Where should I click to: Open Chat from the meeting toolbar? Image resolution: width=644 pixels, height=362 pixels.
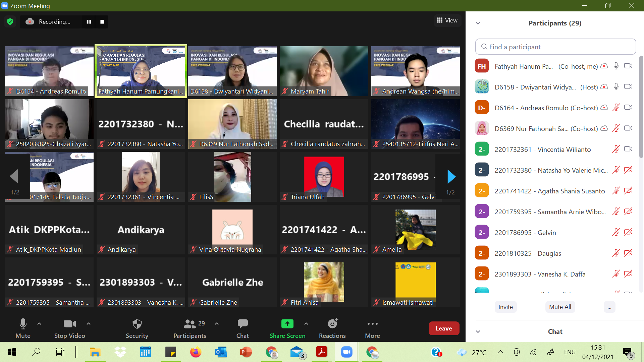(243, 328)
